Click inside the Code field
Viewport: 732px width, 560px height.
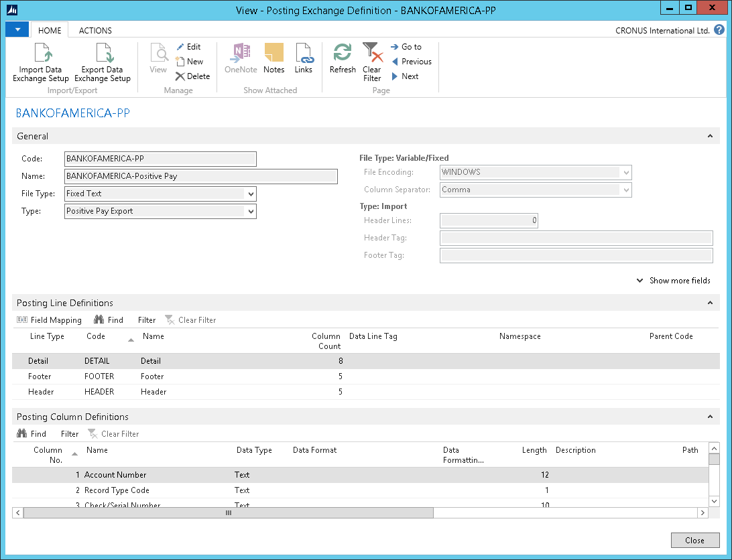click(160, 159)
